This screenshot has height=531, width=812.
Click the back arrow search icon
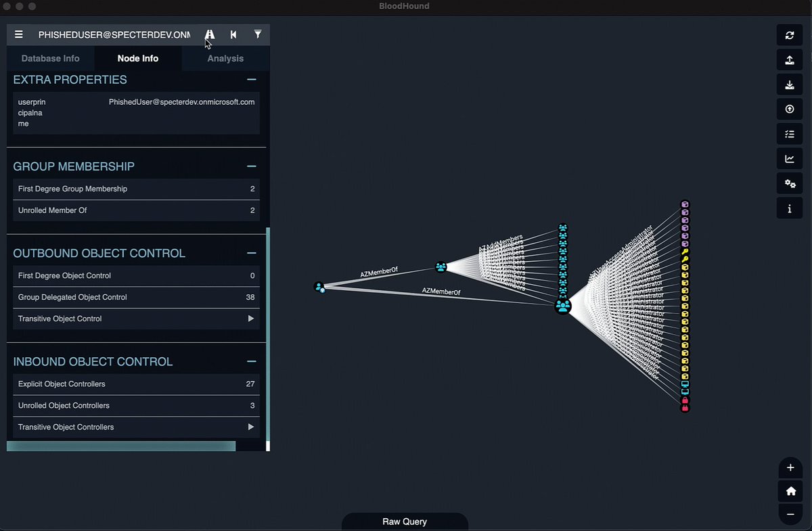click(233, 34)
